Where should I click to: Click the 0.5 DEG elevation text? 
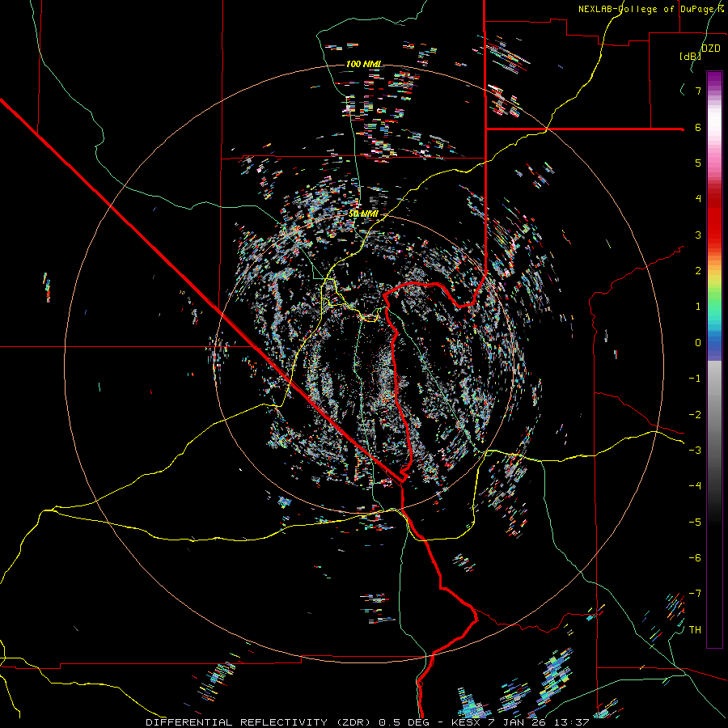click(404, 722)
